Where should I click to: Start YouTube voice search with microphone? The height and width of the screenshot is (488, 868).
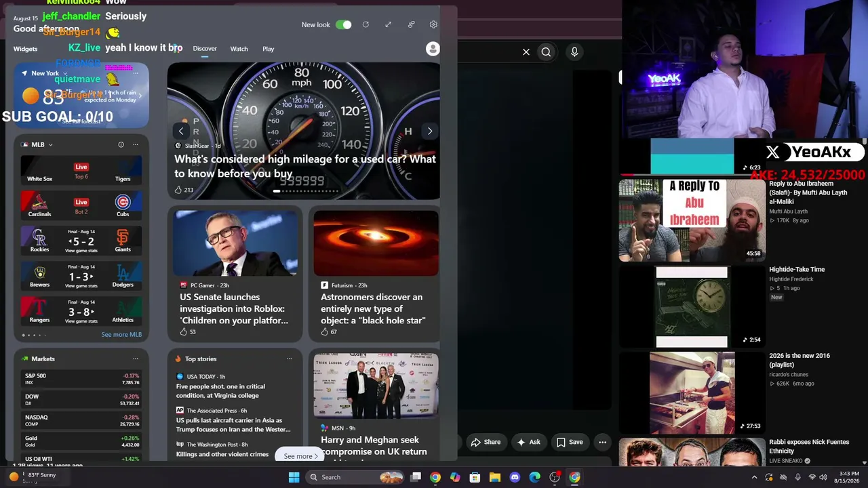click(x=574, y=52)
